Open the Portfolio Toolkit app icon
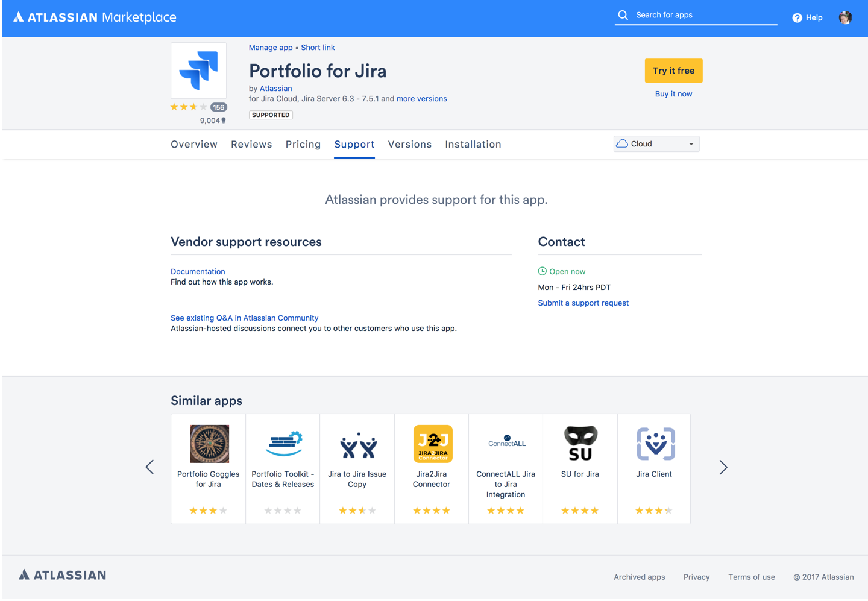Viewport: 868px width, 601px height. click(x=284, y=444)
